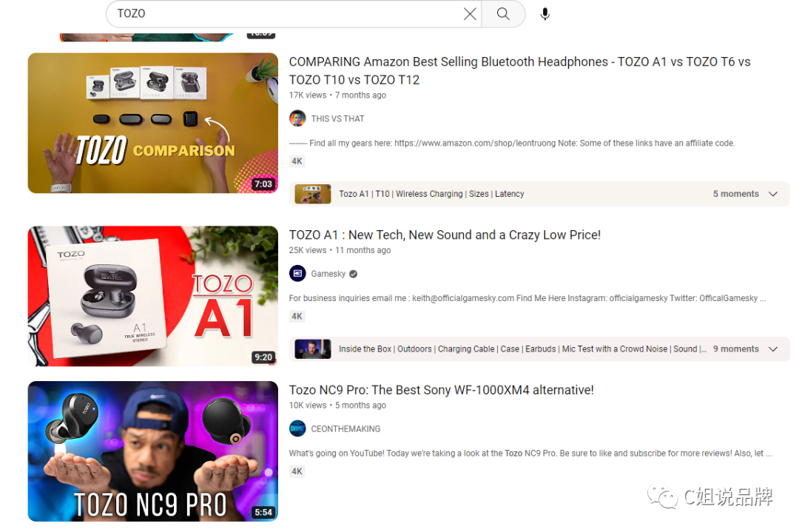
Task: Click the 4K badge under Gamesky video
Action: coord(297,317)
